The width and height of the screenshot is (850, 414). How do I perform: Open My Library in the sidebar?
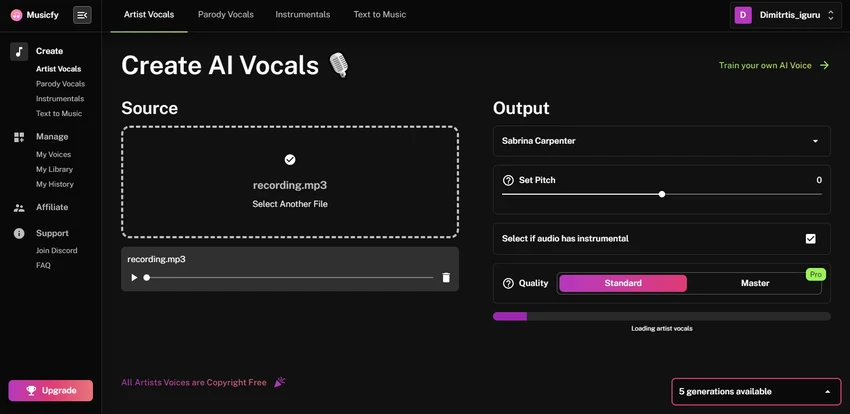point(54,170)
